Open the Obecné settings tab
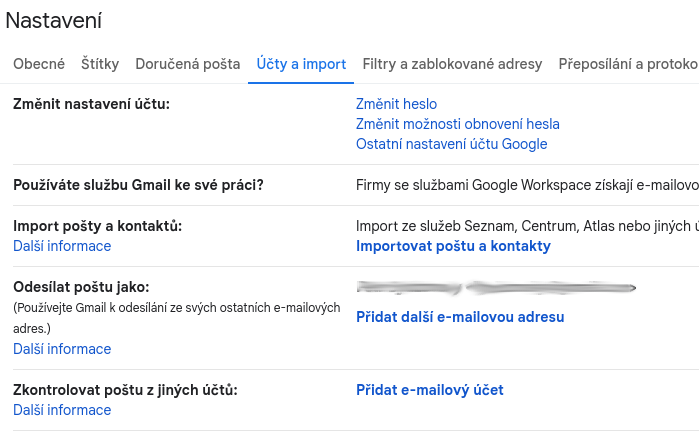Viewport: 699px width, 434px height. pyautogui.click(x=38, y=64)
